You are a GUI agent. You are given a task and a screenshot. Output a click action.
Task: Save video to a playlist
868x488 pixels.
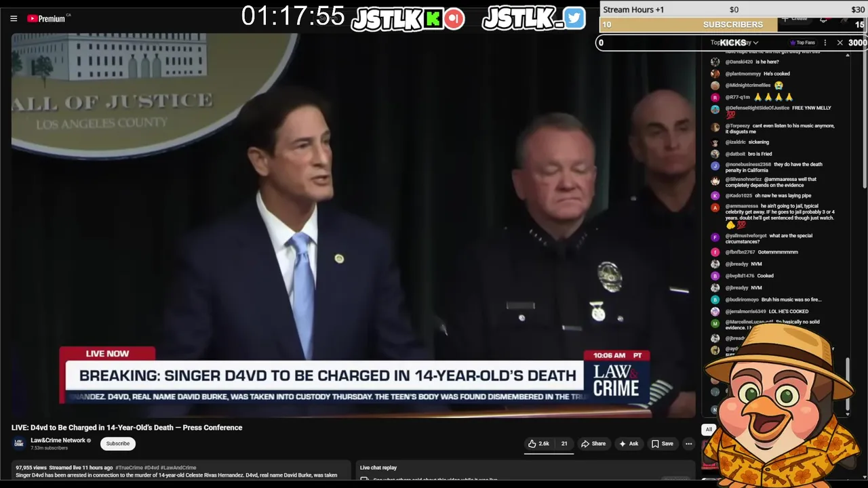[x=662, y=444]
